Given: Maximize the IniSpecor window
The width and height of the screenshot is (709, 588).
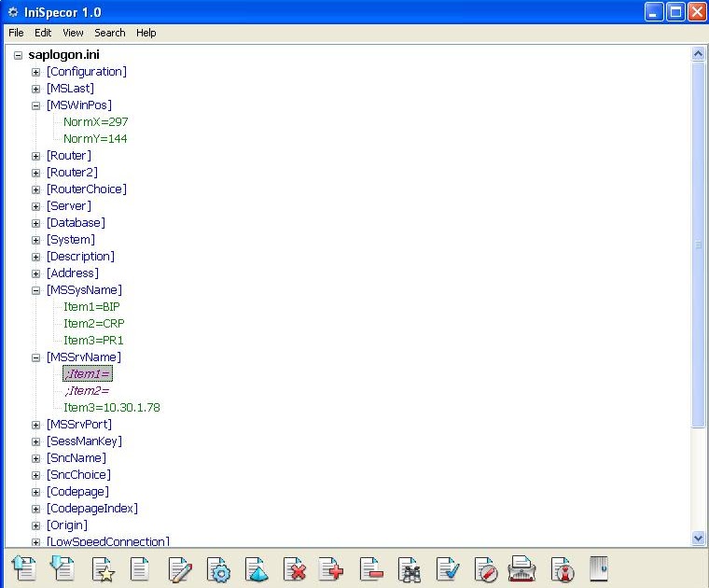Looking at the screenshot, I should pos(675,12).
